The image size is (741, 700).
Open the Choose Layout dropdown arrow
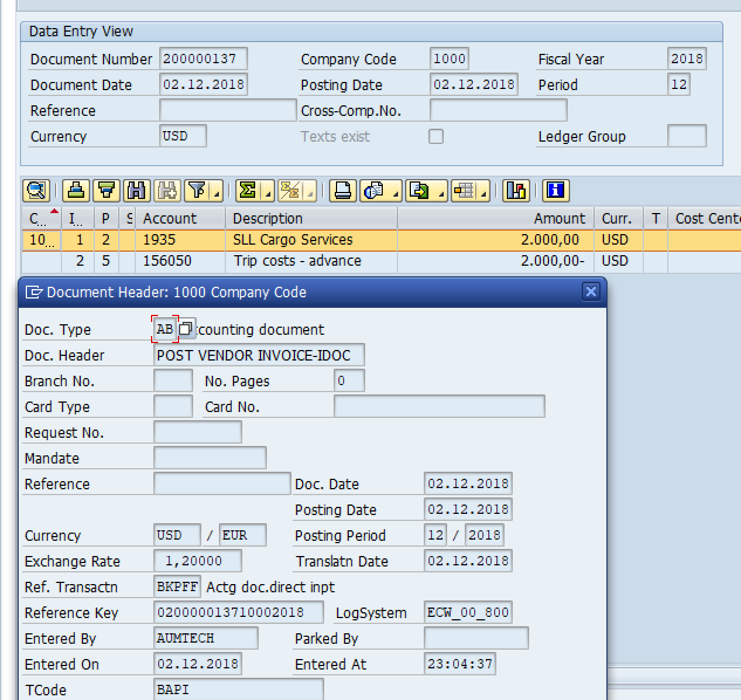[x=485, y=194]
